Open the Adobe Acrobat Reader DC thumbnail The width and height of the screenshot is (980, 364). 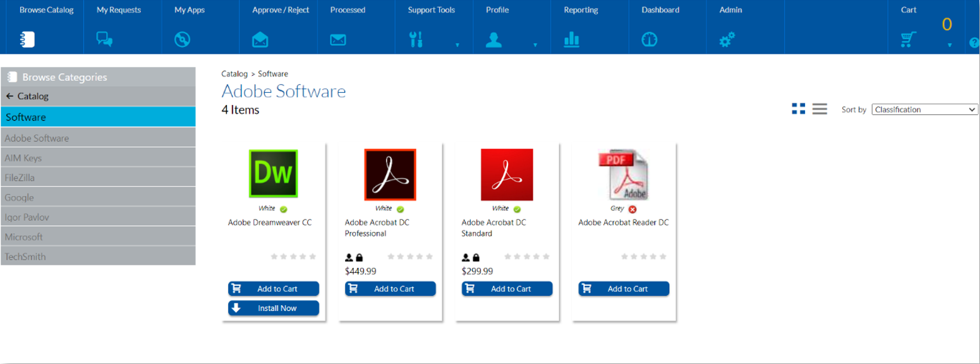623,175
